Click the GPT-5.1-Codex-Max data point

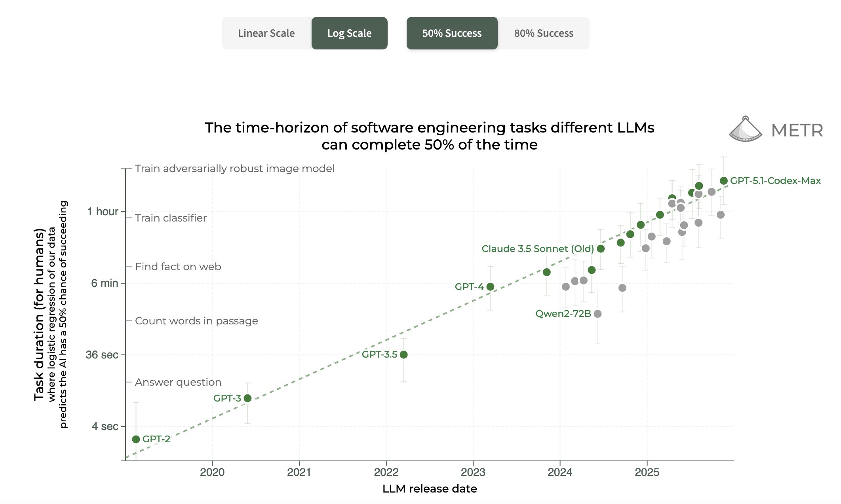click(724, 181)
